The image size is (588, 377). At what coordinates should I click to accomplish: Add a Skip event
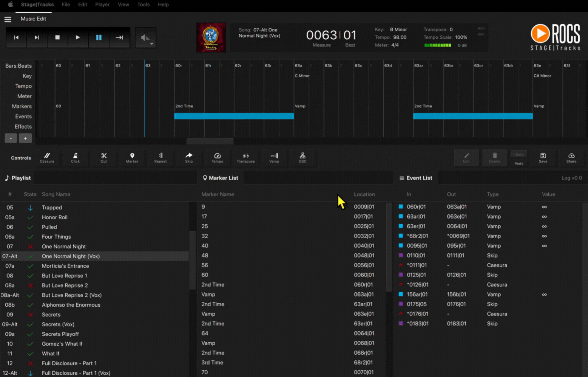click(x=189, y=158)
